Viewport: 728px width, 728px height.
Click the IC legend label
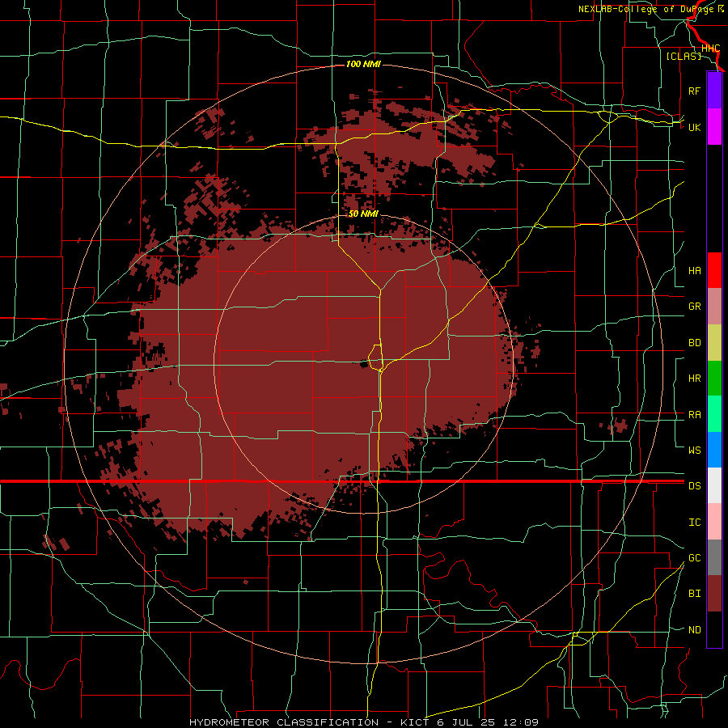(x=694, y=523)
